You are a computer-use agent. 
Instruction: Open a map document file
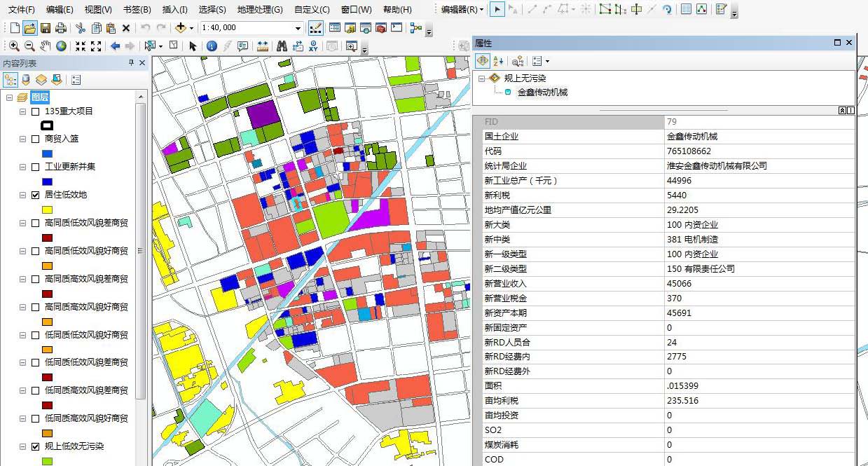(29, 28)
